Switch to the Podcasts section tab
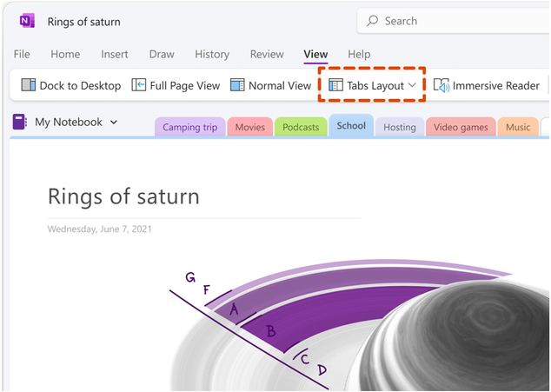This screenshot has height=392, width=551. pyautogui.click(x=301, y=127)
